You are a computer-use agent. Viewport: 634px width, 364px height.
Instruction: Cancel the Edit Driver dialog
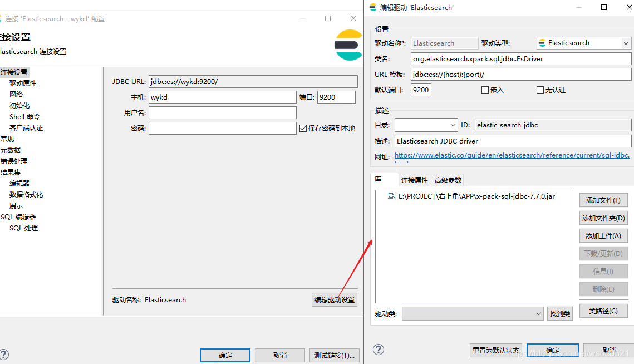[x=608, y=350]
